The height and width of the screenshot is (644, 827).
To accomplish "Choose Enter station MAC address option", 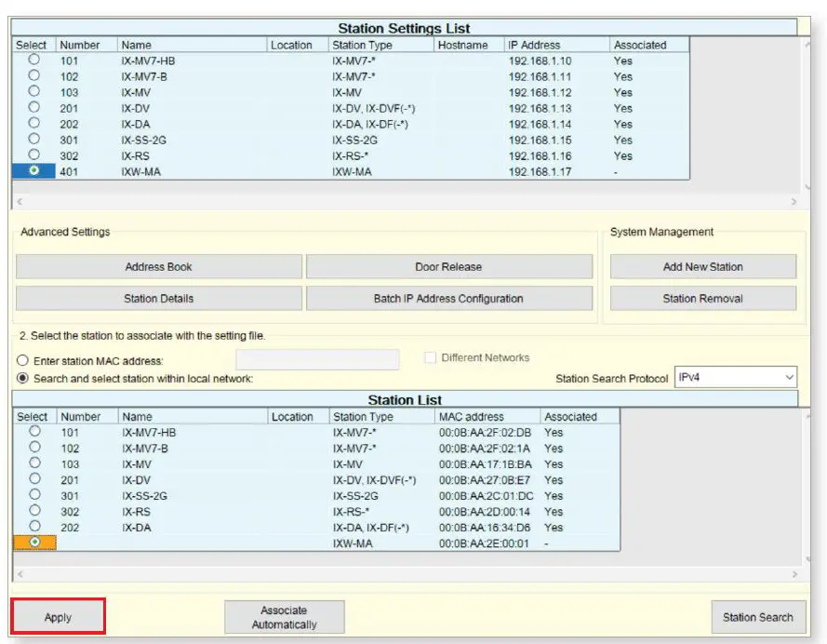I will (23, 360).
